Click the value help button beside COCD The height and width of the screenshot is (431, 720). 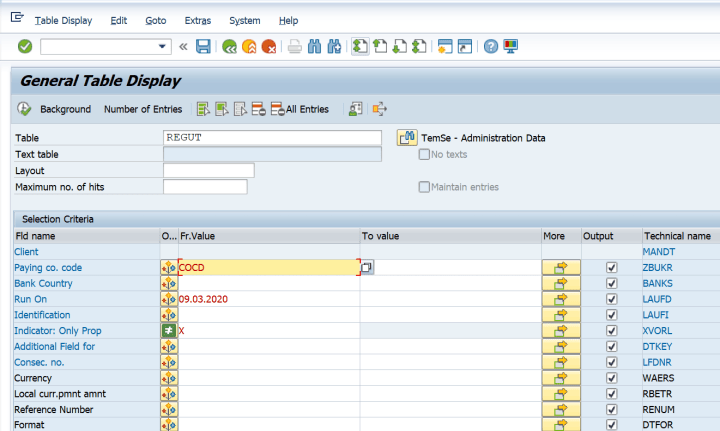[366, 267]
